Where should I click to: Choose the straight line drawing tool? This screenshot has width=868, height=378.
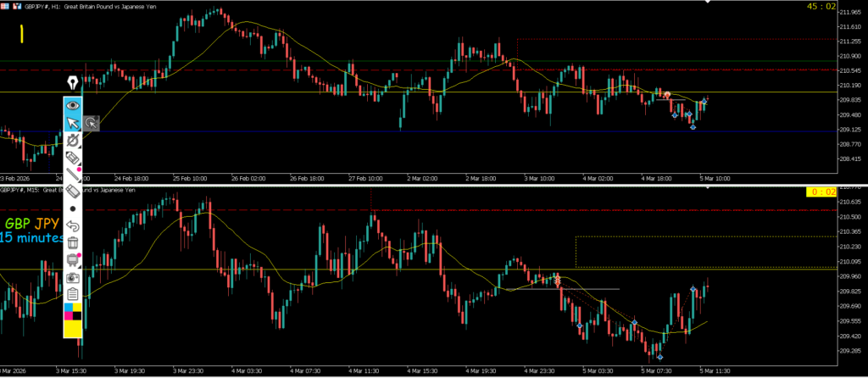pyautogui.click(x=73, y=175)
